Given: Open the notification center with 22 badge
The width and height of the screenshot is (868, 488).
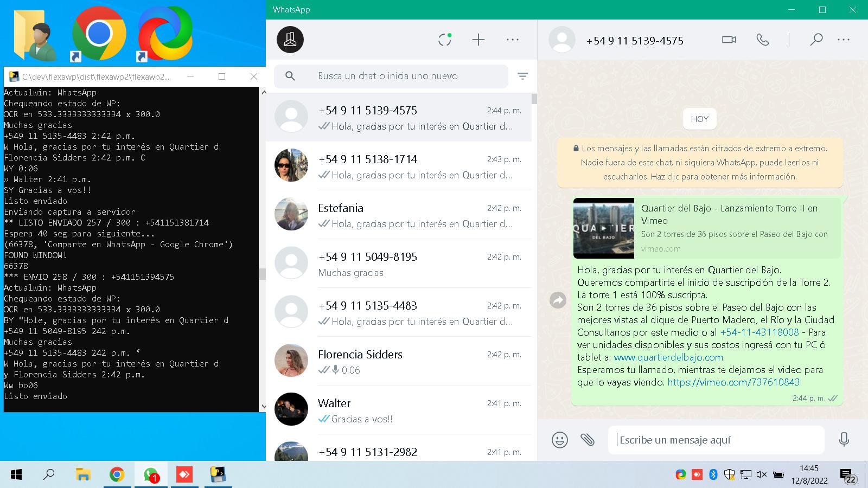Looking at the screenshot, I should click(x=848, y=476).
